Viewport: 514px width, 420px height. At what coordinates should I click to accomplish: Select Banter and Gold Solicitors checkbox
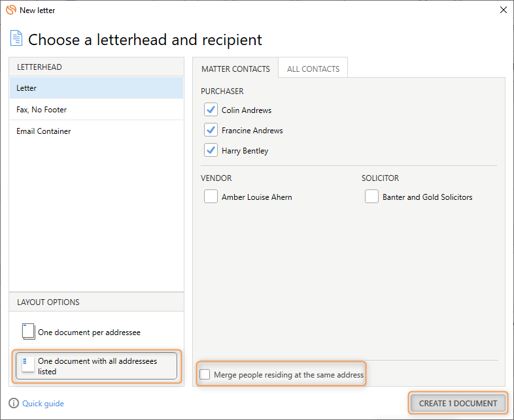(371, 197)
